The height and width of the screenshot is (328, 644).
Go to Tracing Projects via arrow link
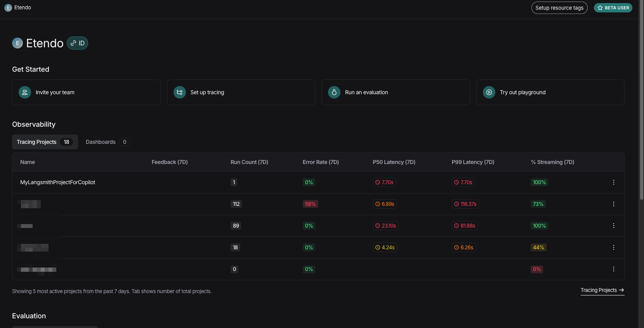point(602,290)
